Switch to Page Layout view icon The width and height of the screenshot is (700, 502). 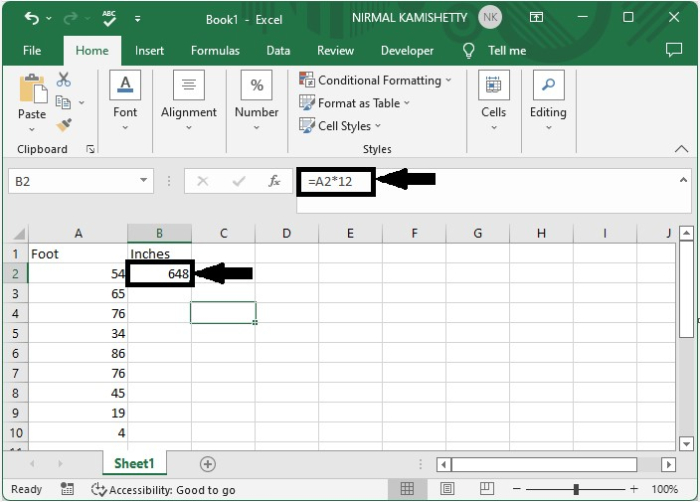point(447,489)
